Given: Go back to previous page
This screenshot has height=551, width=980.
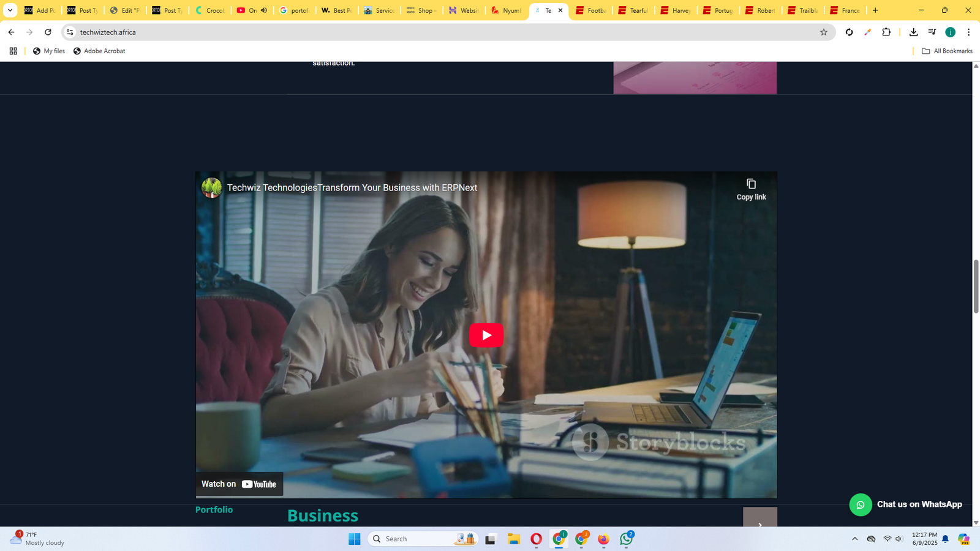Looking at the screenshot, I should pyautogui.click(x=11, y=32).
